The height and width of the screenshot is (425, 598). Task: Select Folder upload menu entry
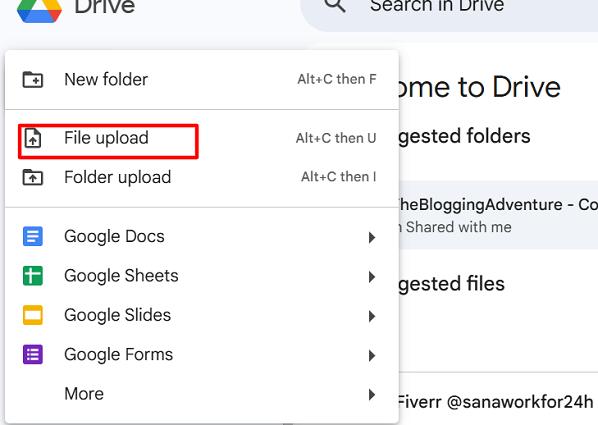coord(202,177)
